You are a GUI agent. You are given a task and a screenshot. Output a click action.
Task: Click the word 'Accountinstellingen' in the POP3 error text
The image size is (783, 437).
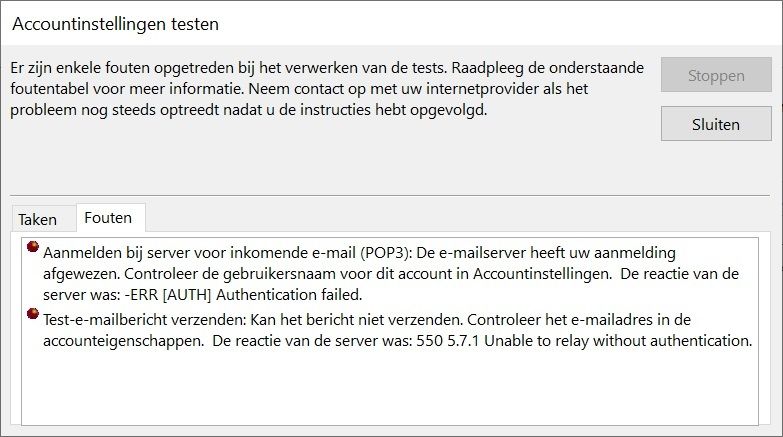[541, 274]
